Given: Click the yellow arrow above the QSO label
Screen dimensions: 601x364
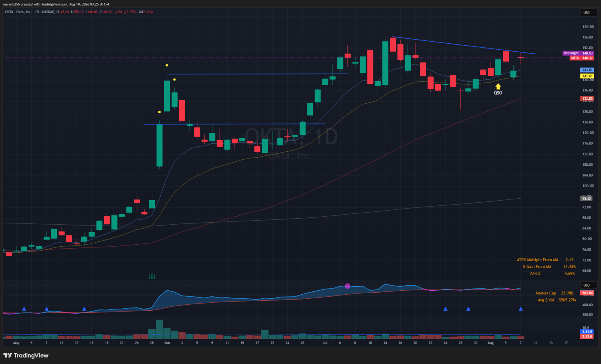Looking at the screenshot, I should tap(498, 86).
